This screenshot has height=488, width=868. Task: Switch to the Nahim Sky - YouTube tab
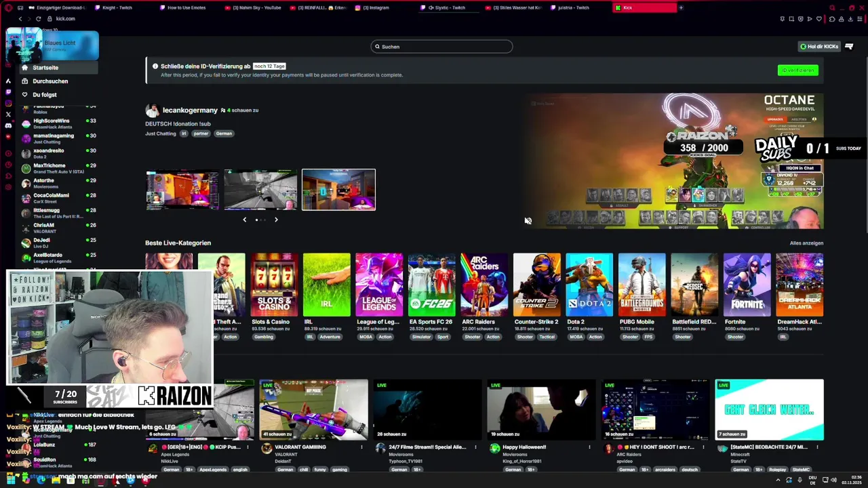[252, 7]
